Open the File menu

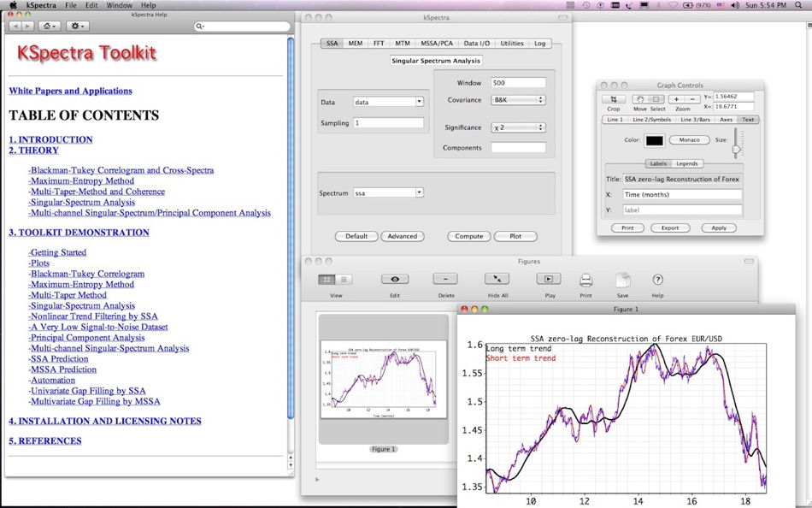pyautogui.click(x=71, y=5)
